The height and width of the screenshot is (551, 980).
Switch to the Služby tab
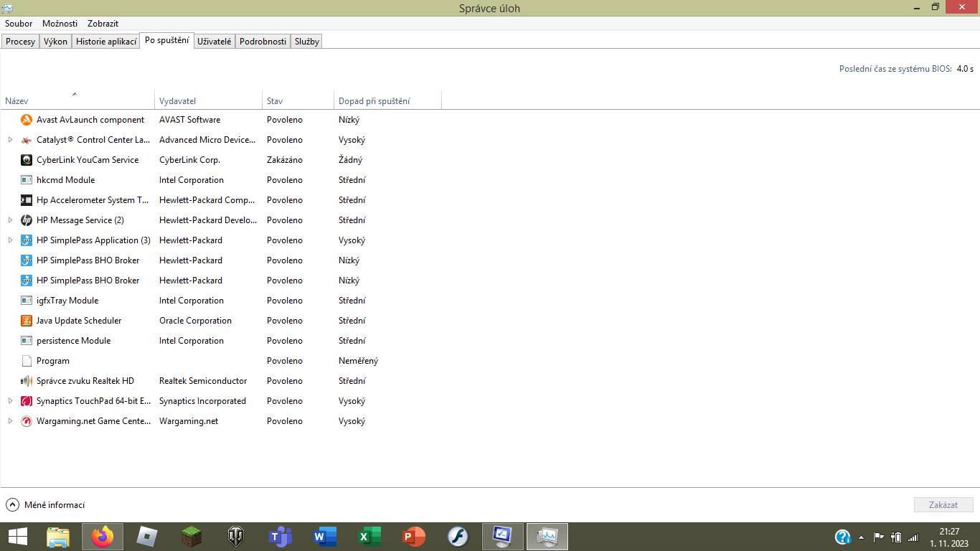[306, 42]
